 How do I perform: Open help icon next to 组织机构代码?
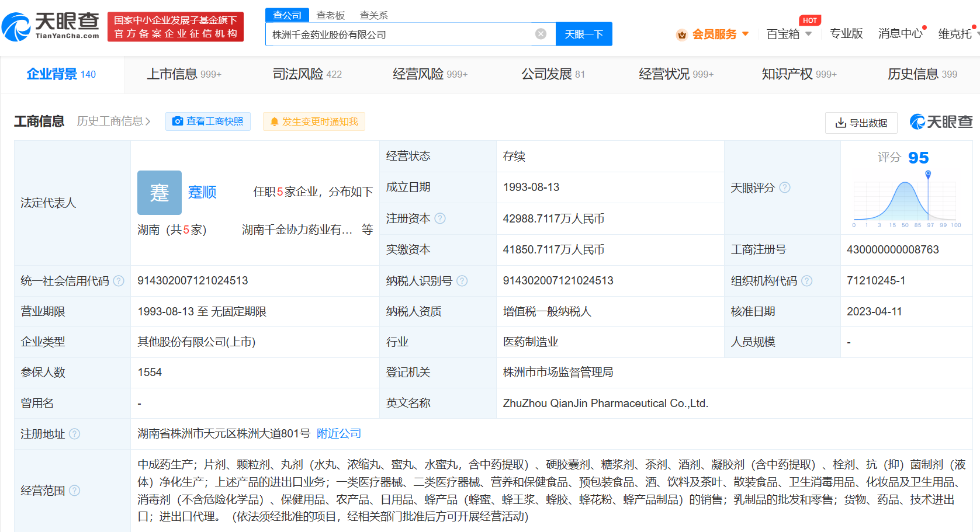coord(807,281)
